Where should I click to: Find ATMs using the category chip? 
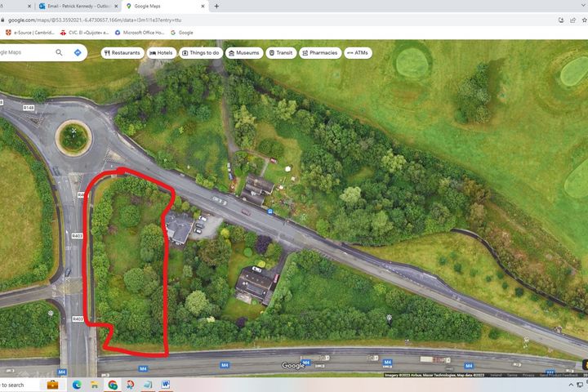tap(359, 52)
